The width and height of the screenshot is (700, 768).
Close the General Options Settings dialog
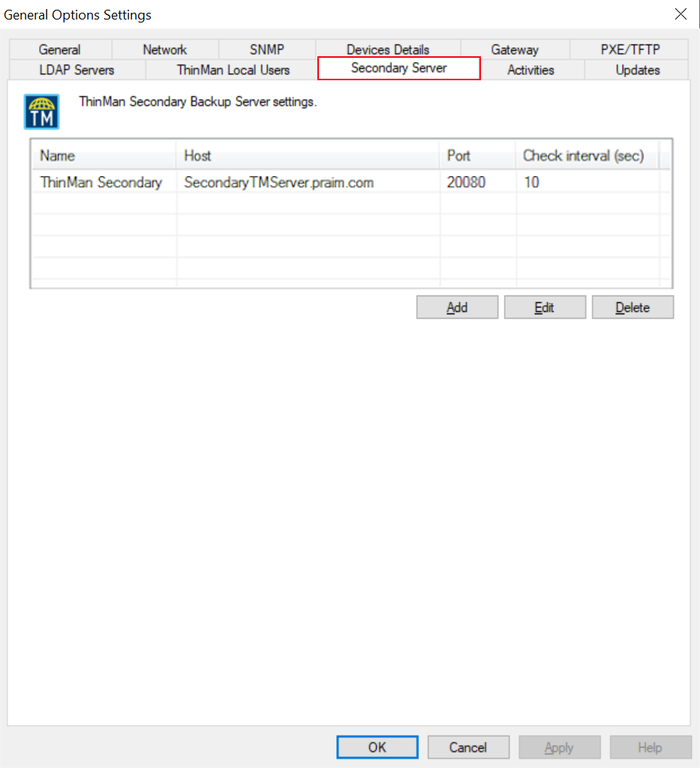pos(680,14)
